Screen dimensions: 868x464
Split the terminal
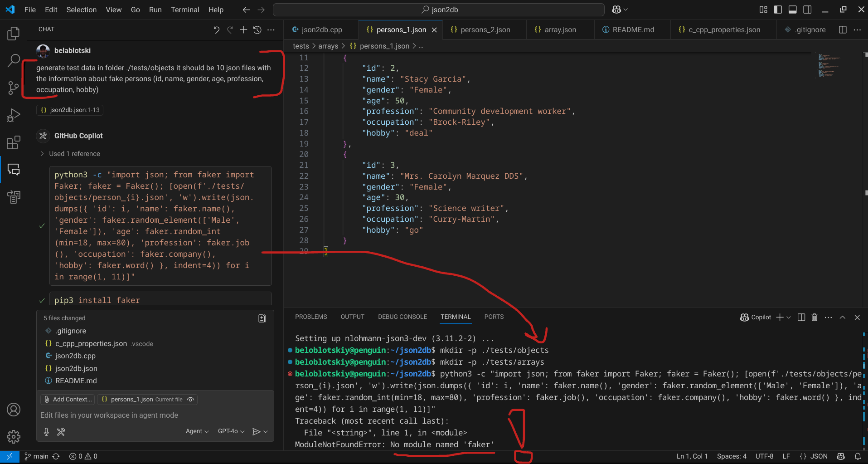point(801,317)
